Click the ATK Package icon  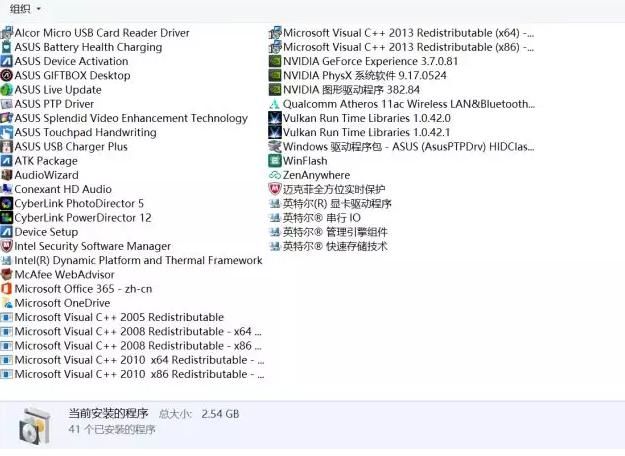[x=7, y=161]
